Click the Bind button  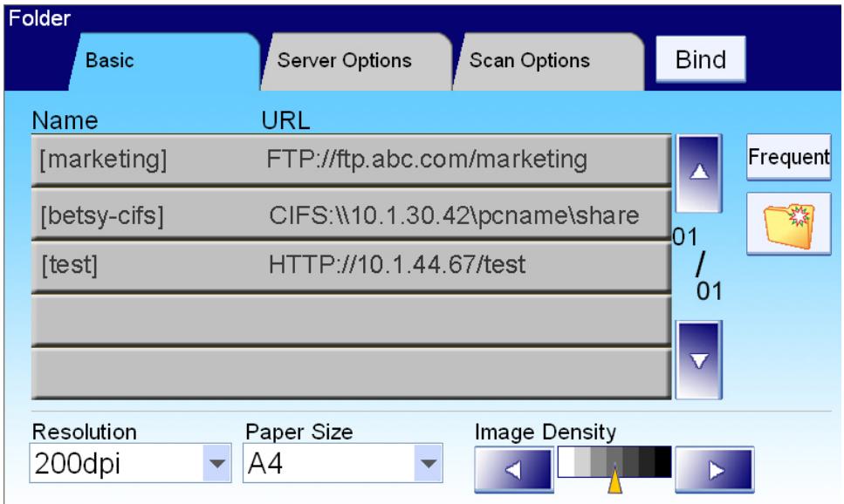(700, 59)
